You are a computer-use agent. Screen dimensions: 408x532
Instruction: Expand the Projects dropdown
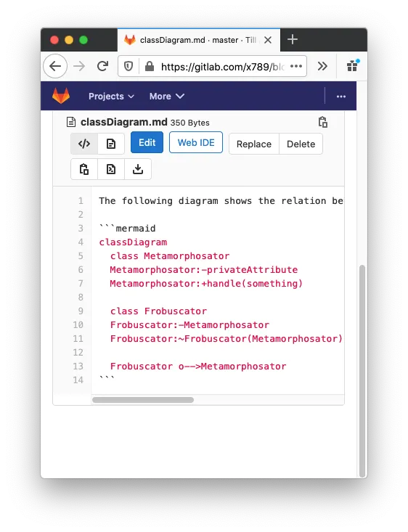coord(111,97)
